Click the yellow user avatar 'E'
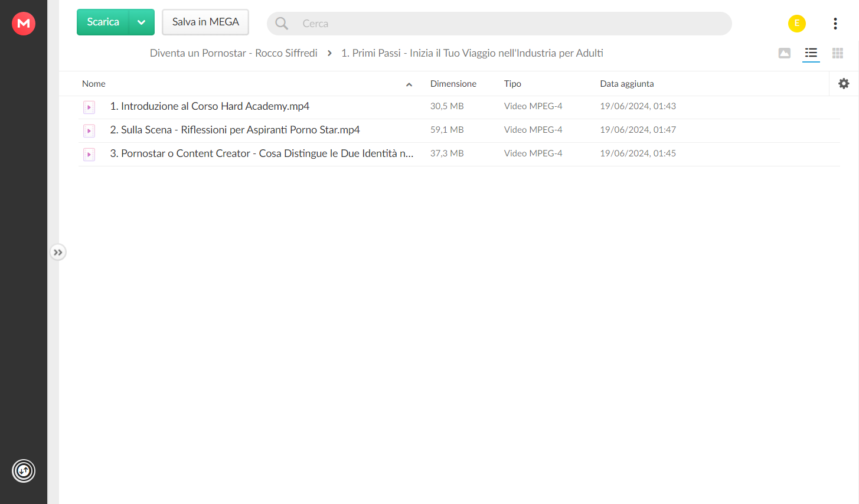The height and width of the screenshot is (504, 859). (x=797, y=24)
